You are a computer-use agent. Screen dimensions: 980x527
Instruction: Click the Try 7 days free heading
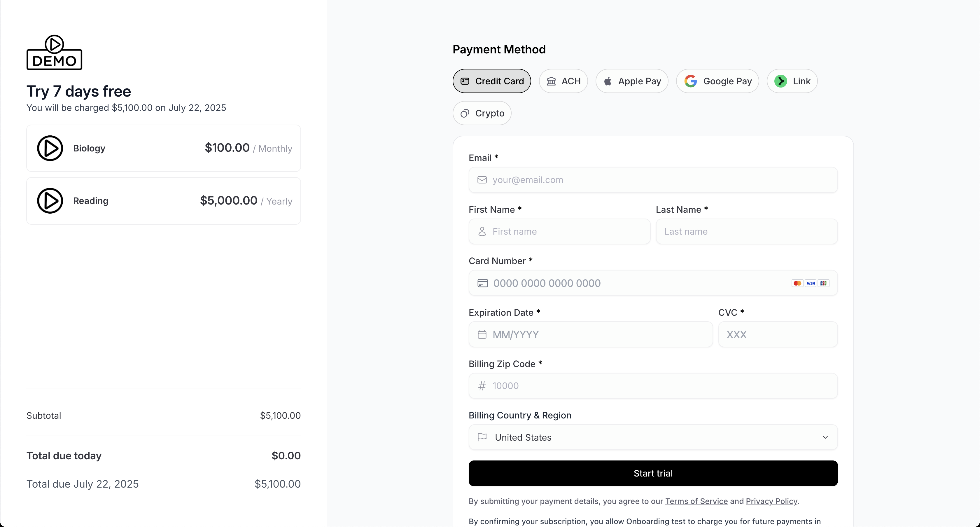[79, 91]
